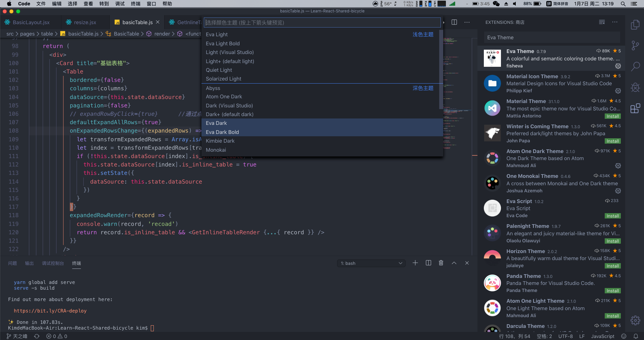Open the WeChat menu bar icon

[x=496, y=4]
